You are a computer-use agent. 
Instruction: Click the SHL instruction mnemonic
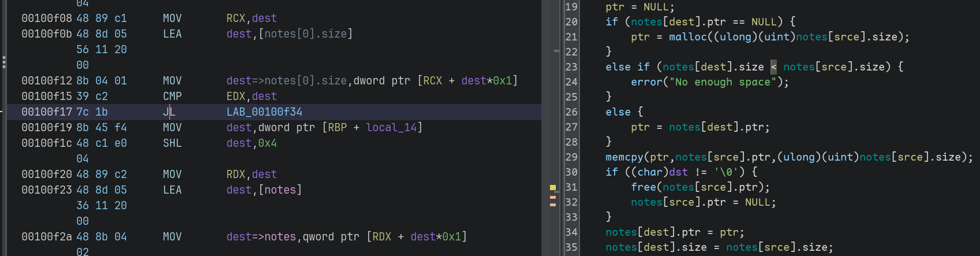click(x=172, y=143)
